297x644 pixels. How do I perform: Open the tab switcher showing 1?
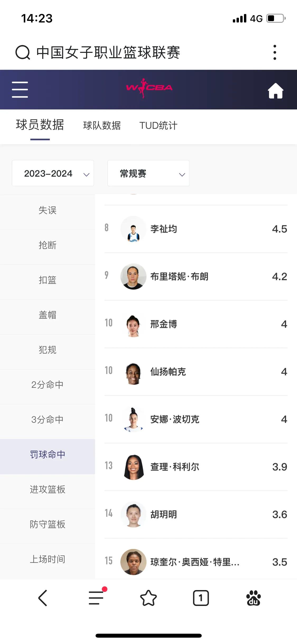click(201, 598)
